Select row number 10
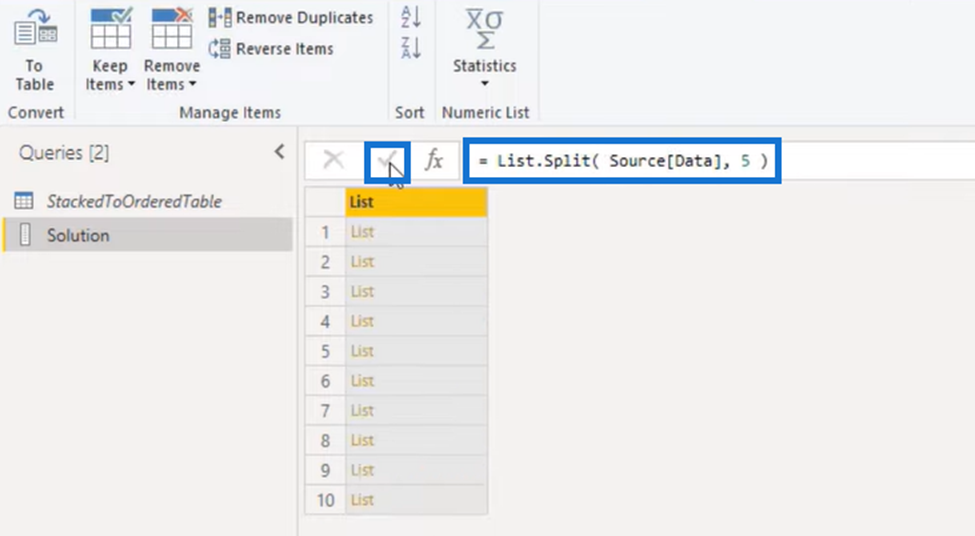The image size is (975, 536). coord(325,500)
